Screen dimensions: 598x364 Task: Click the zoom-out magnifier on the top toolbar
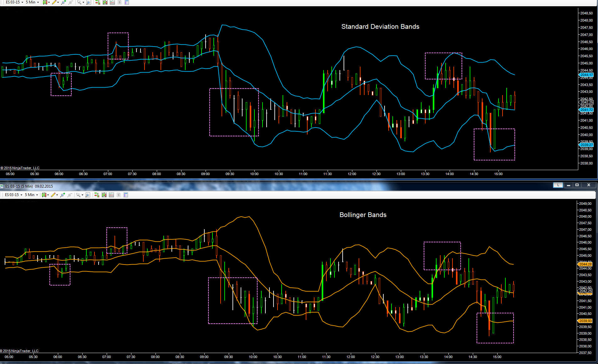click(70, 3)
